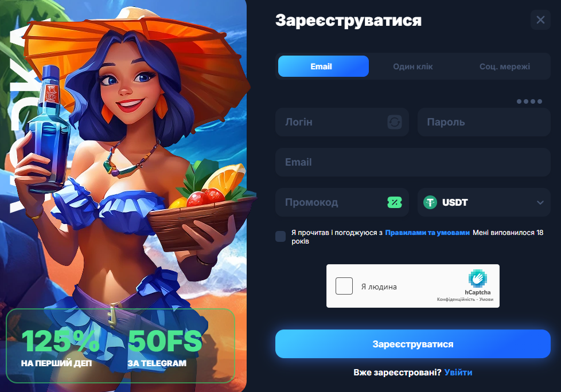Check the "Я людина" hCaptcha box

[344, 286]
